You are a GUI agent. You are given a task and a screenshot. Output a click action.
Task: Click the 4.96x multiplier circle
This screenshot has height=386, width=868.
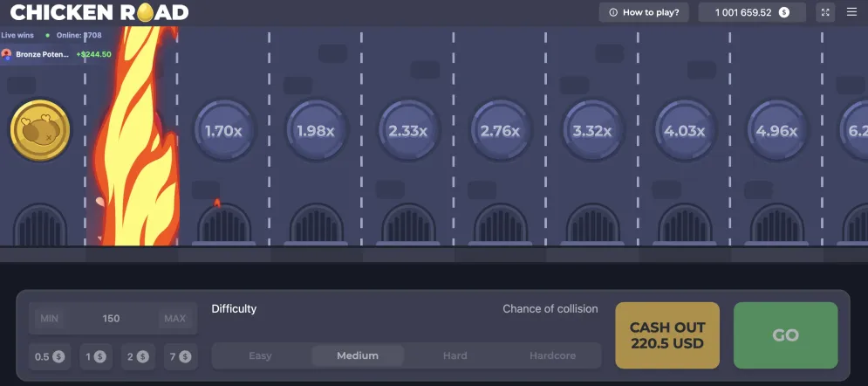tap(777, 131)
